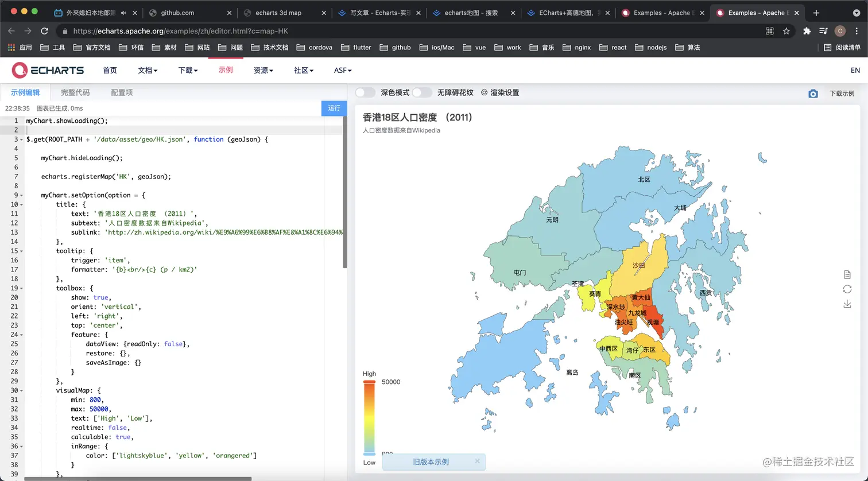Mute the 外来媳妇本地郎 tab audio
The width and height of the screenshot is (868, 481).
tap(123, 13)
